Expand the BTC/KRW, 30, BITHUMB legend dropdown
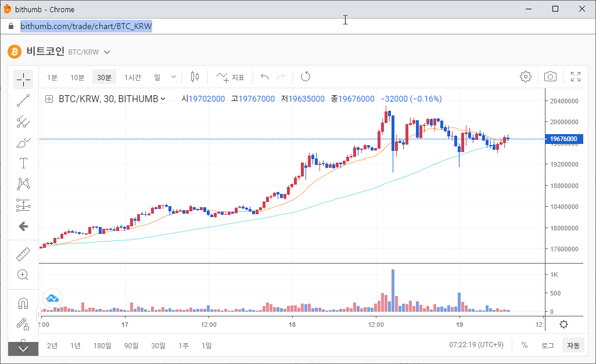Screen dimensions: 596x364 (x=163, y=99)
